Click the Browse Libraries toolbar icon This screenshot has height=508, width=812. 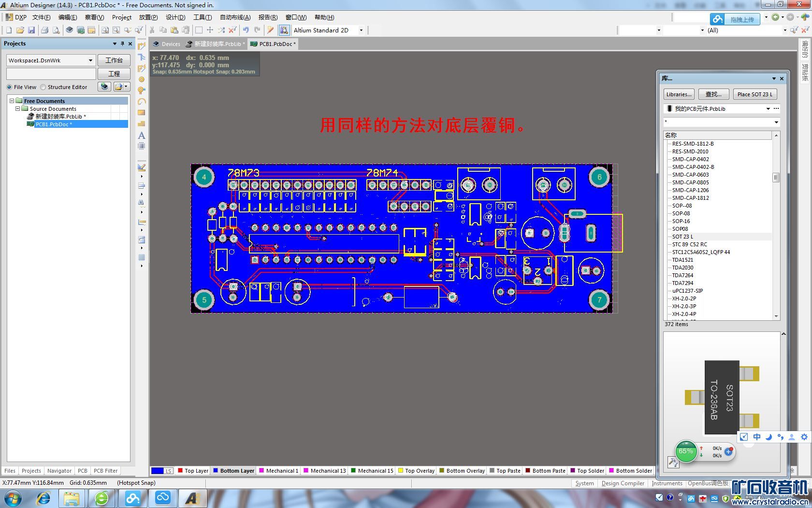[284, 30]
